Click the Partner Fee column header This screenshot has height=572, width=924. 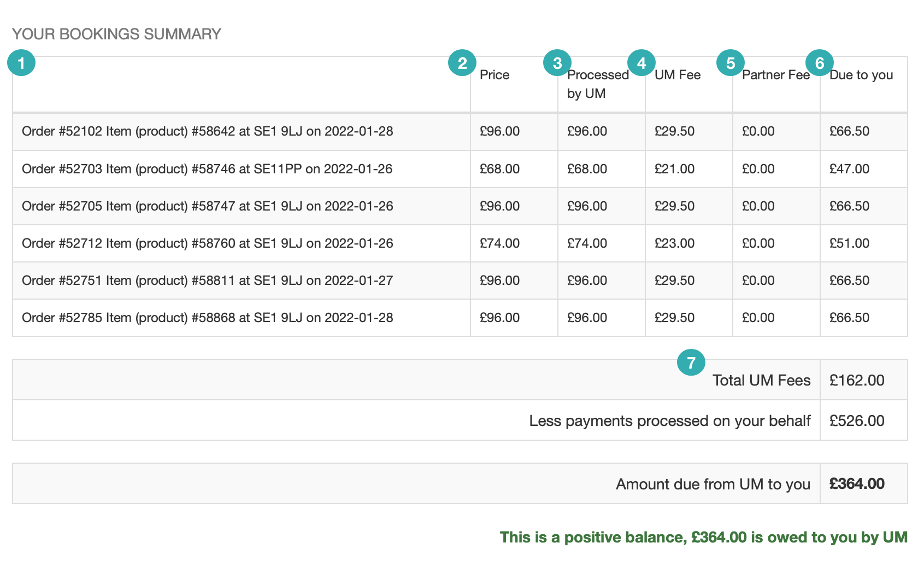coord(775,75)
